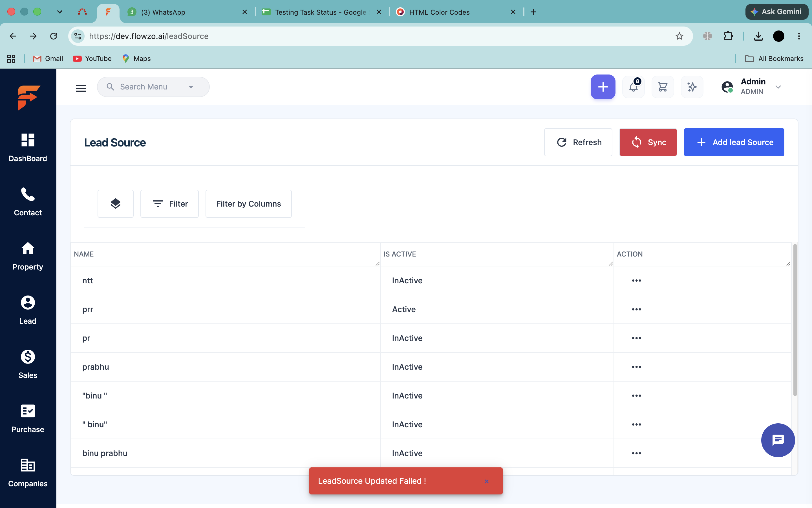812x508 pixels.
Task: Click the browser address bar
Action: tap(380, 36)
